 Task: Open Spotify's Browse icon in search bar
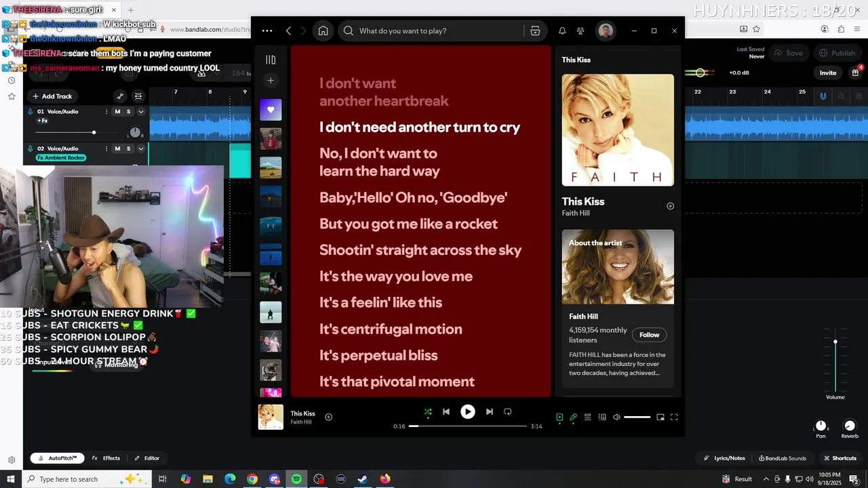pyautogui.click(x=535, y=30)
